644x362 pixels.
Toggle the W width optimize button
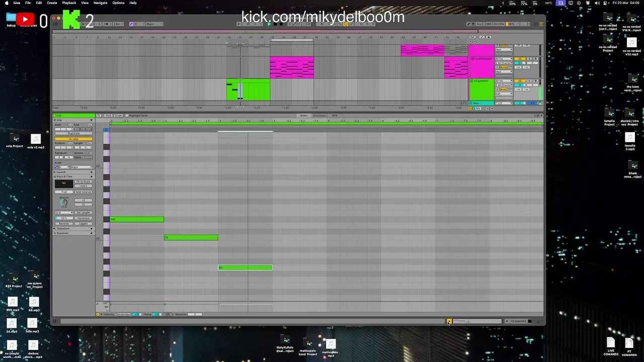(x=492, y=108)
